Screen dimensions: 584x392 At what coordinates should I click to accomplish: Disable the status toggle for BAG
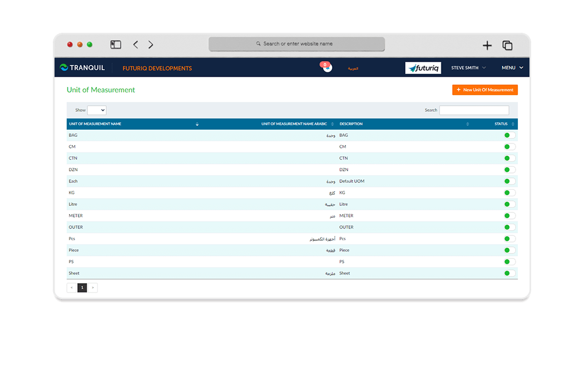tap(507, 135)
